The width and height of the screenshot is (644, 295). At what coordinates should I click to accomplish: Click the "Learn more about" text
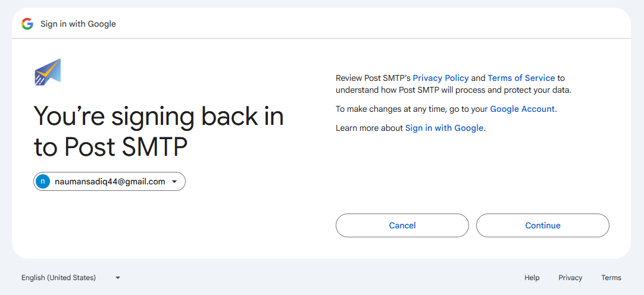369,128
